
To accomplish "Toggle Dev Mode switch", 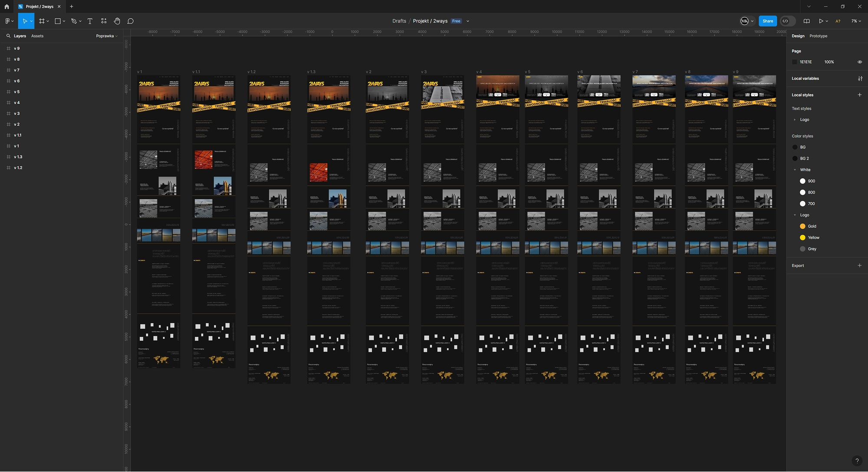I will coord(788,21).
